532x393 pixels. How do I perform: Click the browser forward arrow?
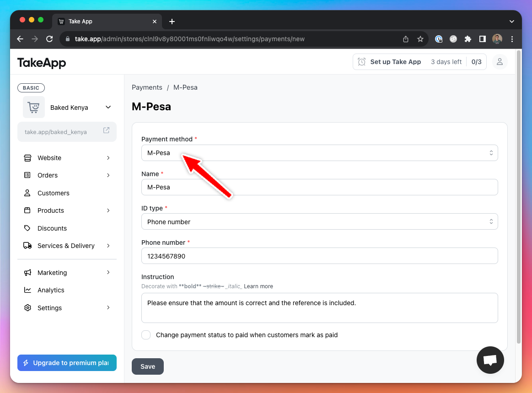35,39
